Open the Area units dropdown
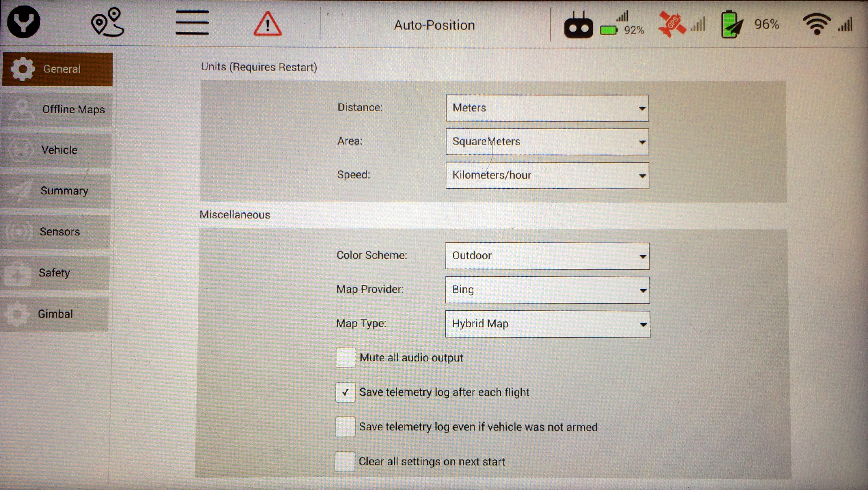This screenshot has height=490, width=868. 547,142
